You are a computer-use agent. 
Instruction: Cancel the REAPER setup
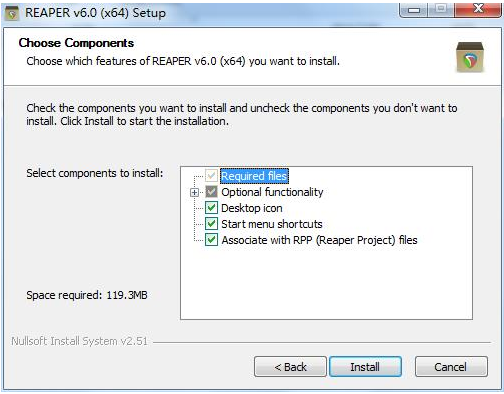[451, 367]
